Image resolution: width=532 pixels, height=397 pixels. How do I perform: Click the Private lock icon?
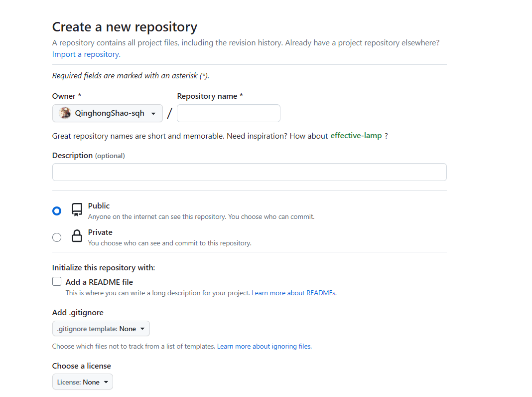pyautogui.click(x=77, y=236)
